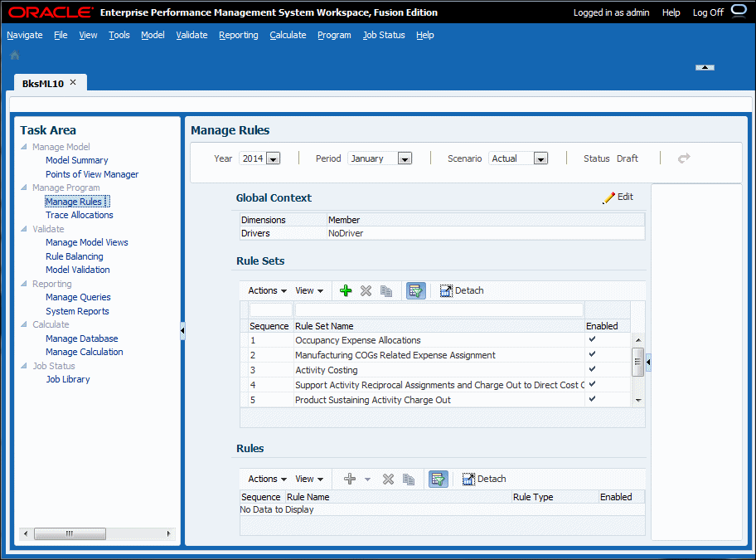Delete selected rule set with X icon
The height and width of the screenshot is (560, 756).
tap(366, 291)
